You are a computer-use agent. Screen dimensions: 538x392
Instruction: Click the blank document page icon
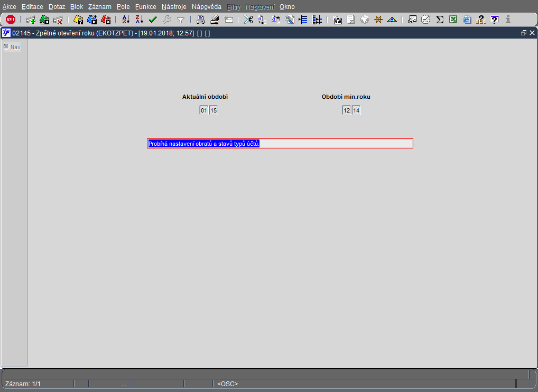pos(351,20)
